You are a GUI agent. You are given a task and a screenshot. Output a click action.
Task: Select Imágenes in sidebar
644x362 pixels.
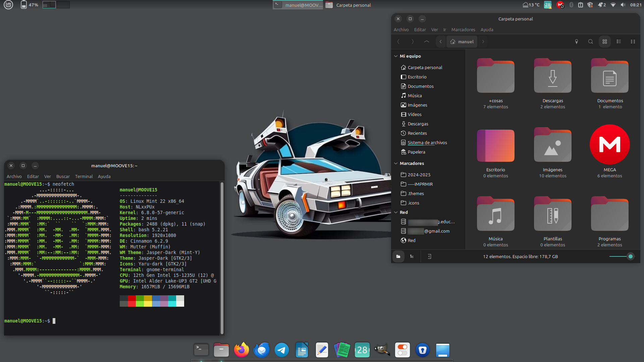click(x=418, y=105)
